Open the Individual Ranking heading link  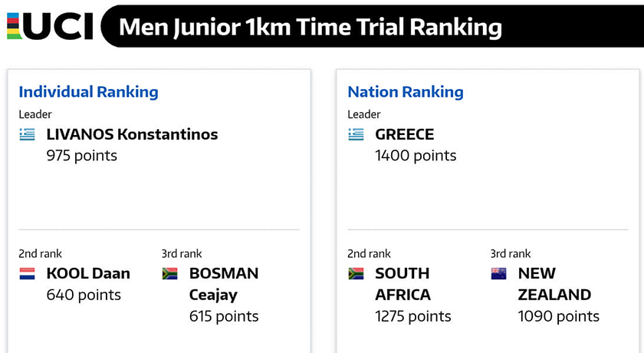coord(88,92)
